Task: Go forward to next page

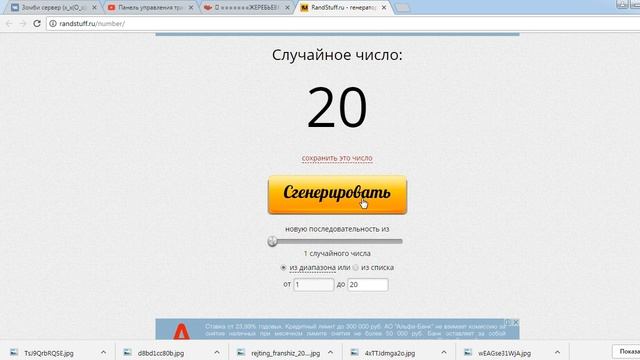Action: pyautogui.click(x=23, y=24)
